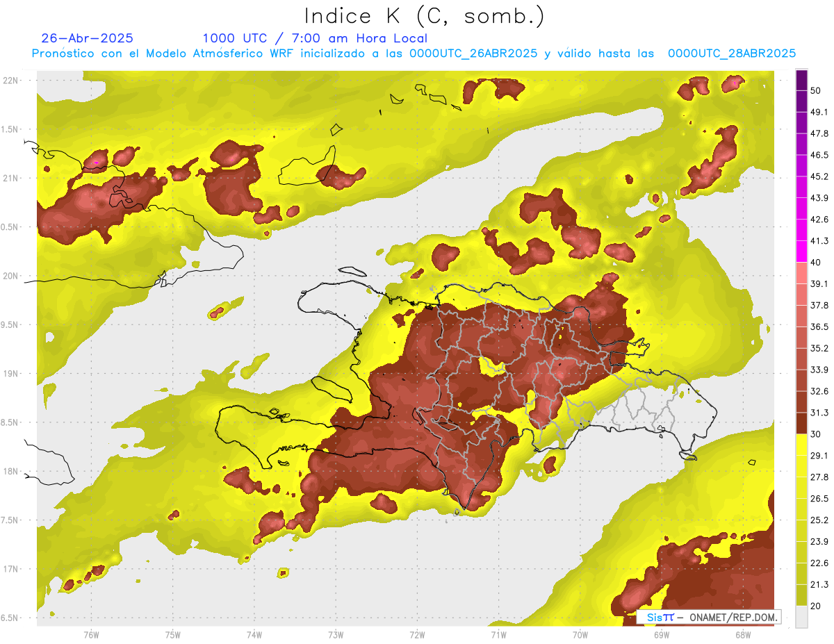Click the '40' value on the color scale
This screenshot has width=834, height=644.
pyautogui.click(x=816, y=263)
